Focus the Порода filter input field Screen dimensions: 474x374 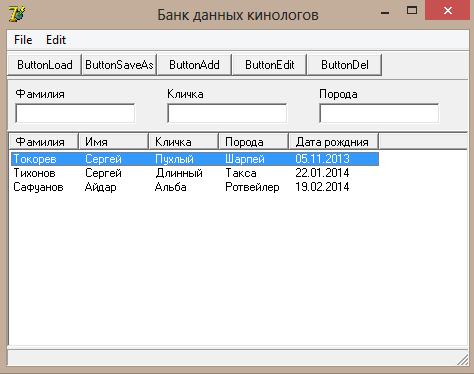[x=379, y=113]
